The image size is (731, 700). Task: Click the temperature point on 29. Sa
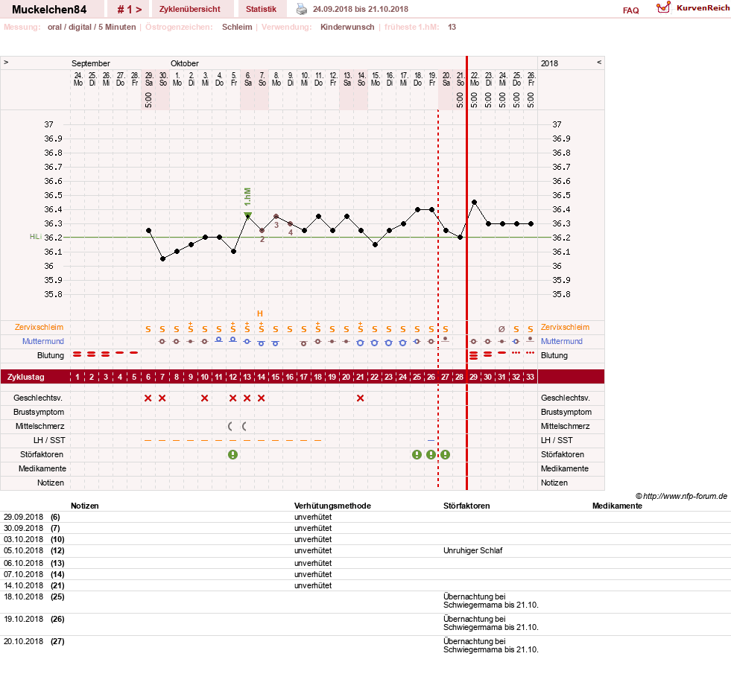tap(149, 231)
